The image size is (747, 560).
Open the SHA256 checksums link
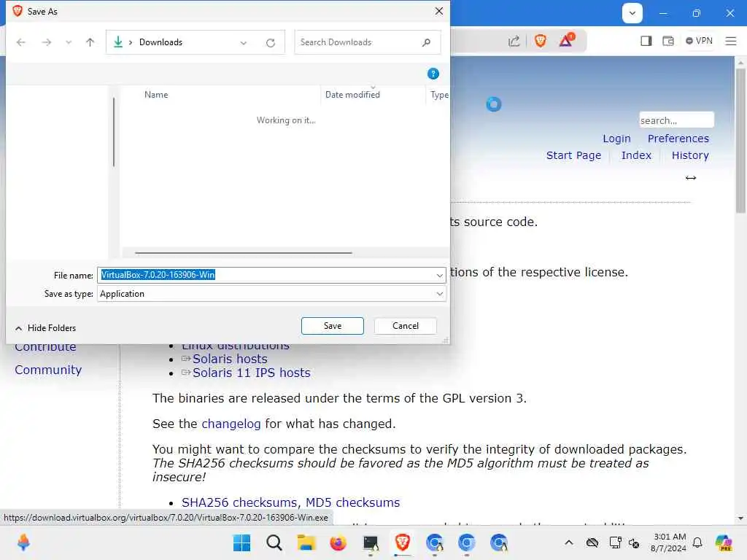(x=239, y=502)
